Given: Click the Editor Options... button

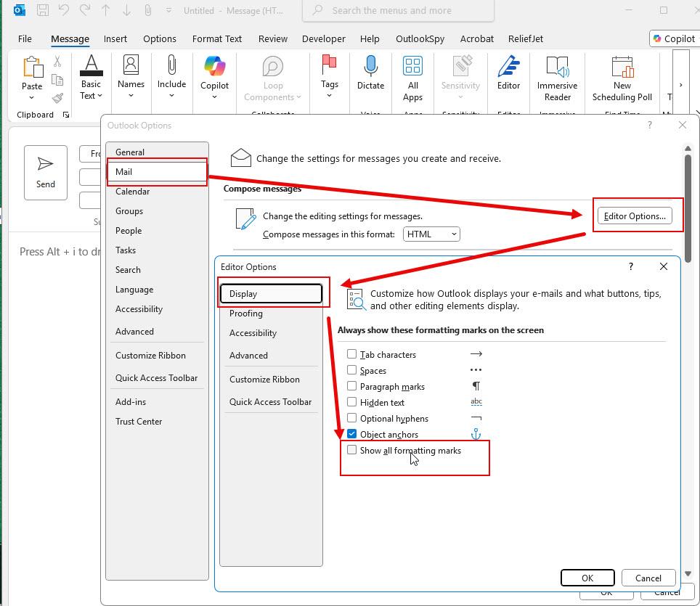Looking at the screenshot, I should [635, 216].
